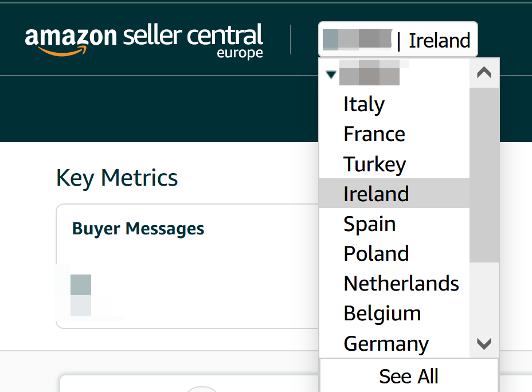Viewport: 532px width, 392px height.
Task: Switch marketplace to Spain
Action: [x=370, y=224]
